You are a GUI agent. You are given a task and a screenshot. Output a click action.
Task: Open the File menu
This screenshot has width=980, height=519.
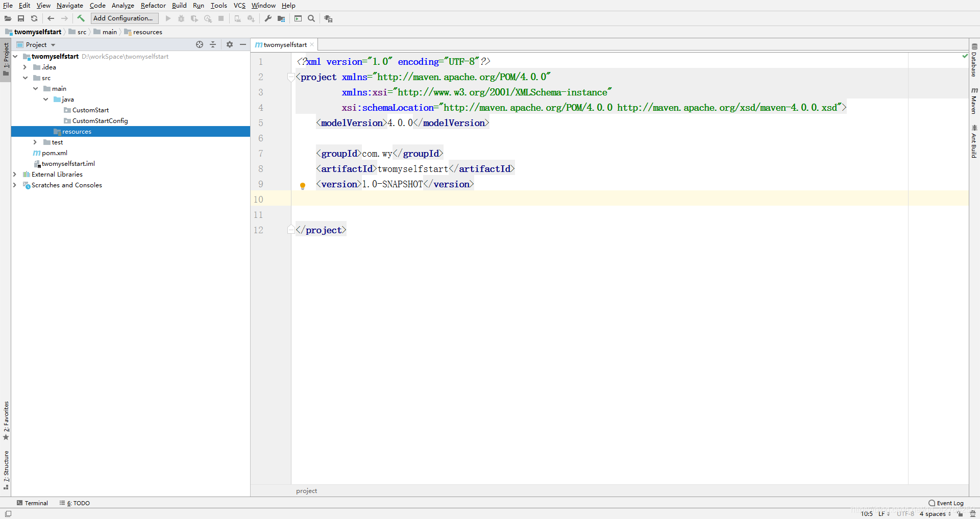pos(8,5)
